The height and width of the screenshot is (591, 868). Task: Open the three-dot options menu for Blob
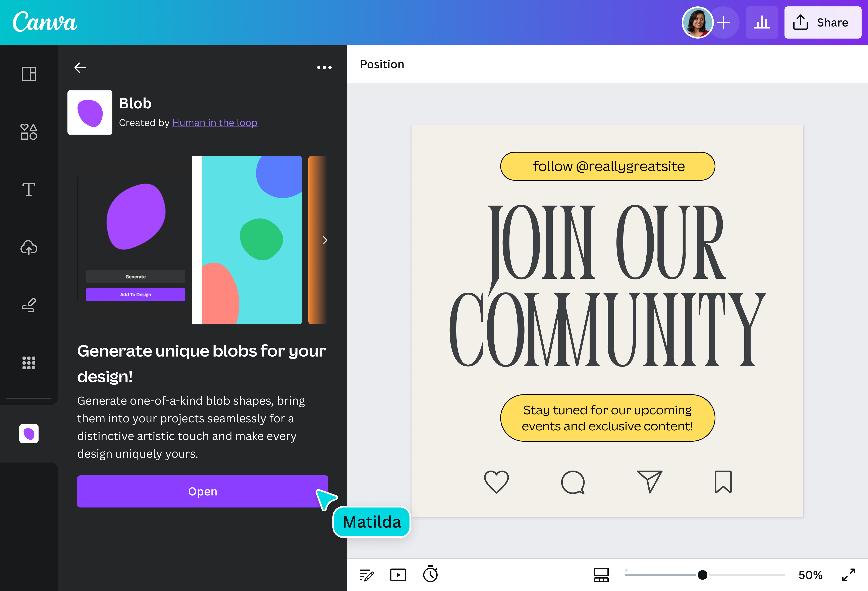(x=324, y=67)
